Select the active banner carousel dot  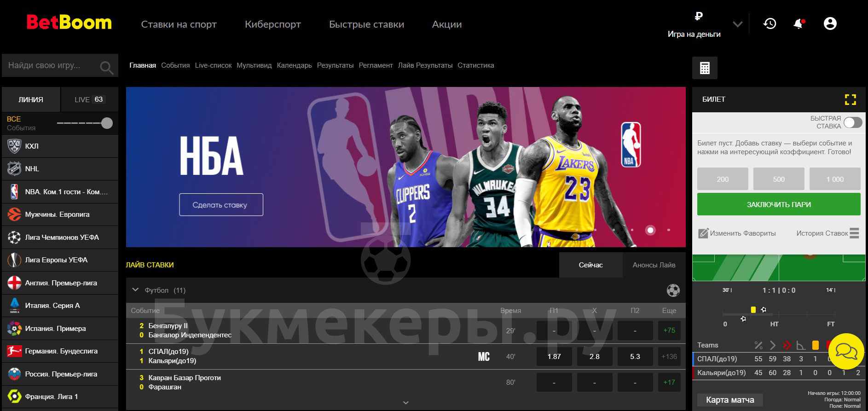650,230
